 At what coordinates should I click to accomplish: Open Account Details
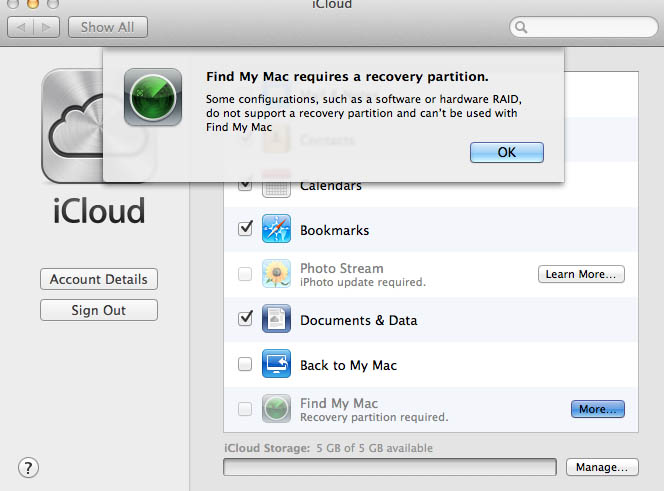[x=99, y=279]
